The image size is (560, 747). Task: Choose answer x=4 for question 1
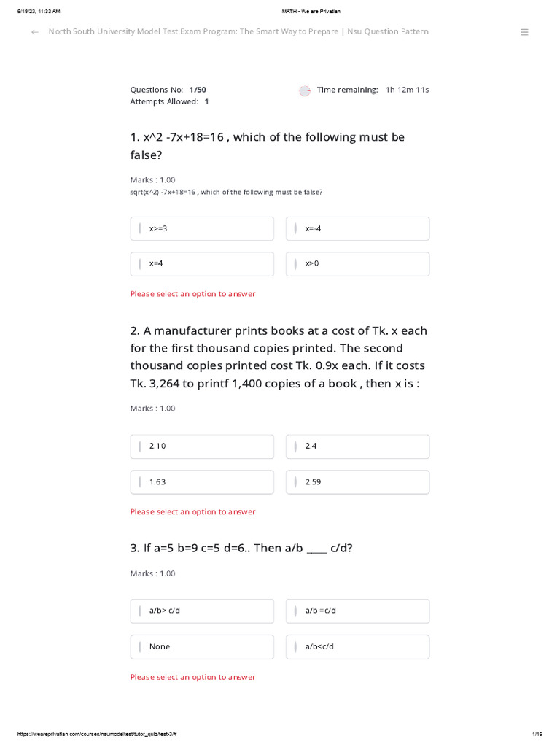tap(202, 263)
